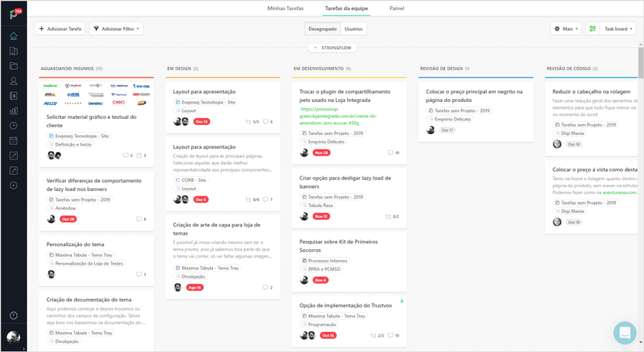Open the clock icon in the sidebar

pyautogui.click(x=14, y=126)
